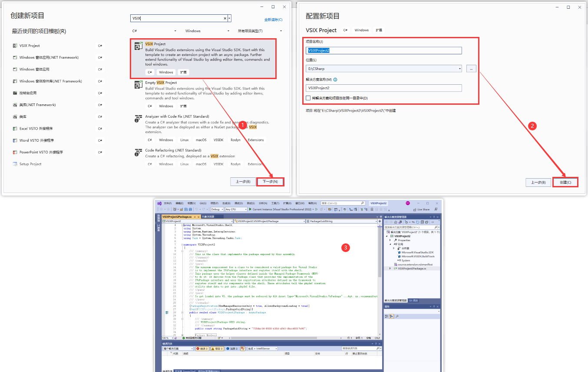The image size is (588, 372).
Task: Toggle the 警告 0 warnings filter
Action: coord(217,349)
